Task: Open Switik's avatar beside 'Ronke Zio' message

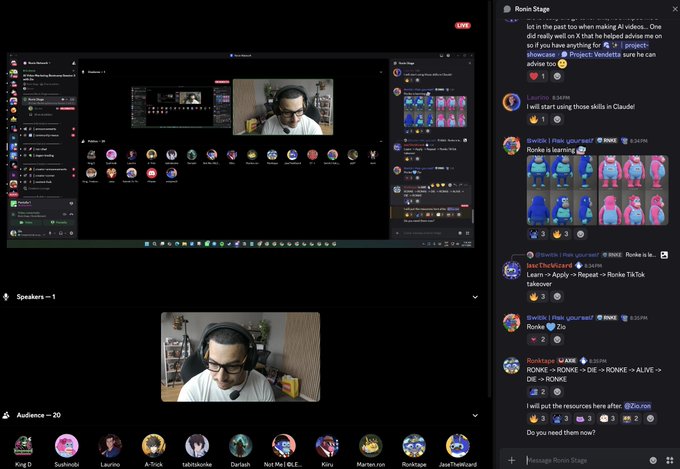Action: tap(512, 322)
